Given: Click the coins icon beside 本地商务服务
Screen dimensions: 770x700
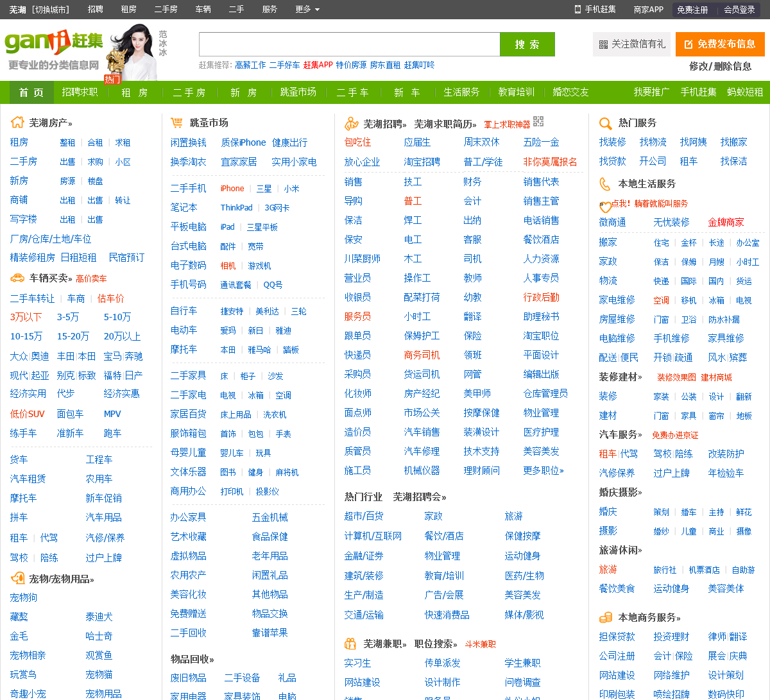Looking at the screenshot, I should (605, 617).
